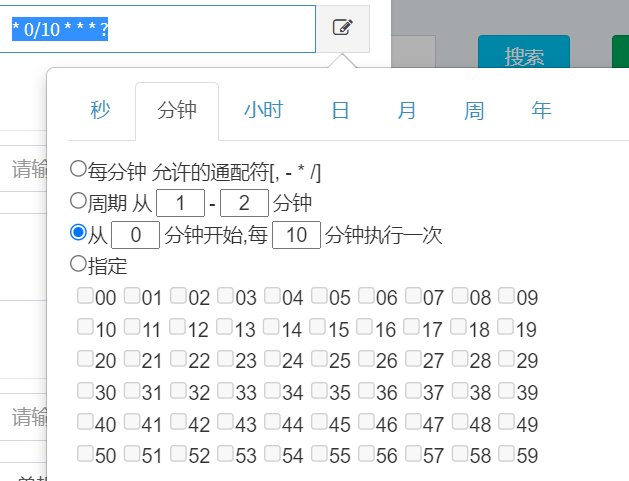Switch to the 秒 tab

[100, 111]
